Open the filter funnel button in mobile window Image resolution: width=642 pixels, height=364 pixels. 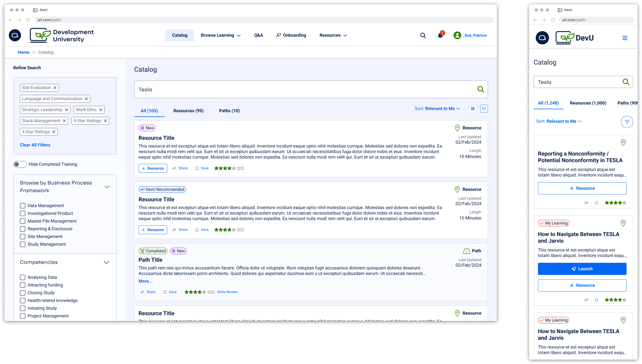627,122
